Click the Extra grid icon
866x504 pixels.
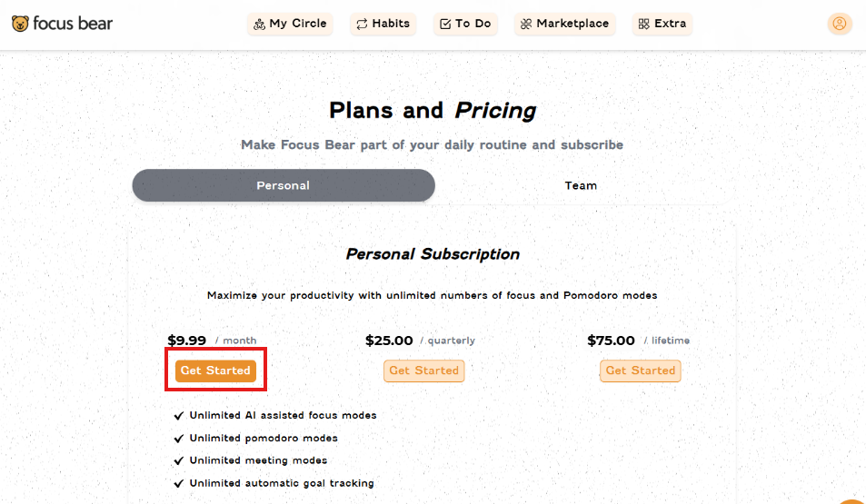(x=644, y=24)
